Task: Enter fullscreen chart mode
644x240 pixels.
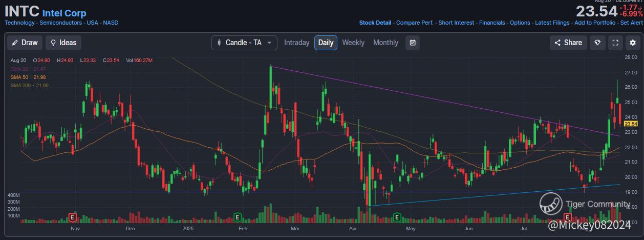Action: [616, 43]
